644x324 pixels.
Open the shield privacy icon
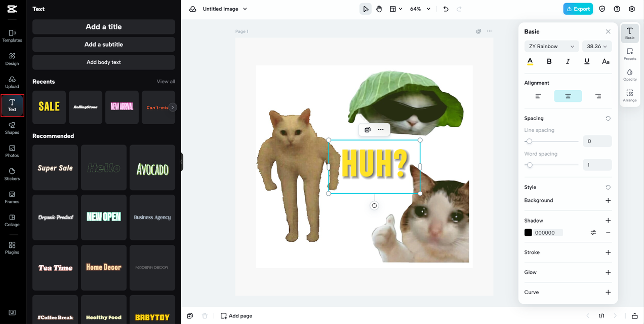pos(602,9)
